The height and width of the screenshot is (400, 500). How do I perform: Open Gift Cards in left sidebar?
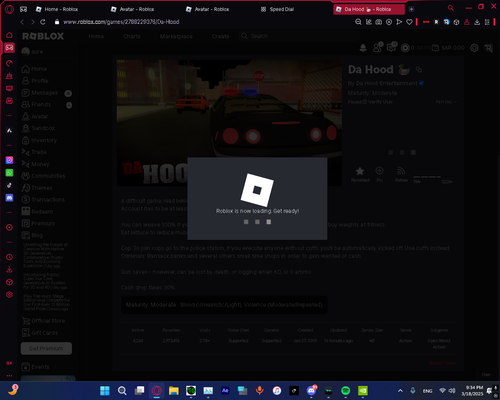tap(40, 333)
